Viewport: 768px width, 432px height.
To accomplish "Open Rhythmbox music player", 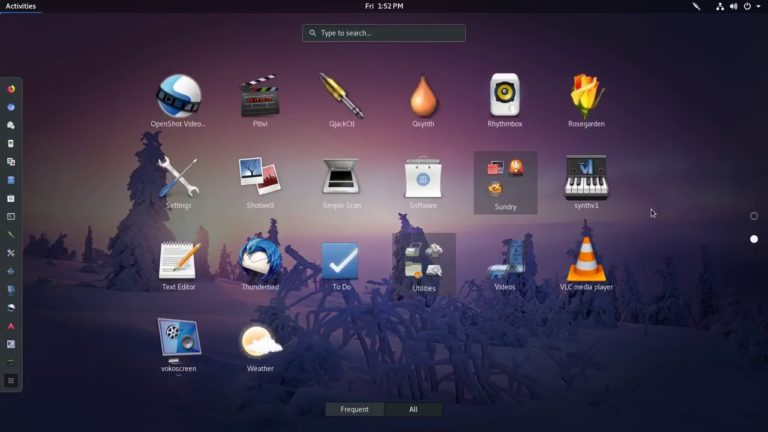I will point(504,101).
